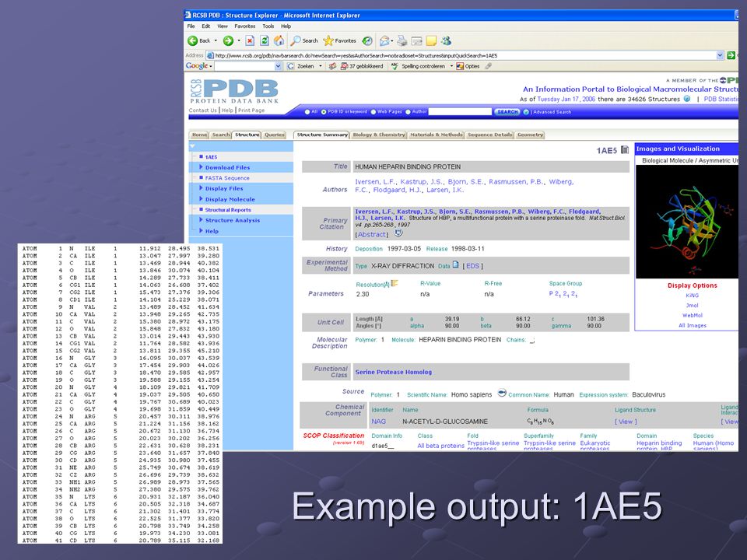Click Google toolbar Zoeken G icon
747x560 pixels.
click(x=290, y=66)
